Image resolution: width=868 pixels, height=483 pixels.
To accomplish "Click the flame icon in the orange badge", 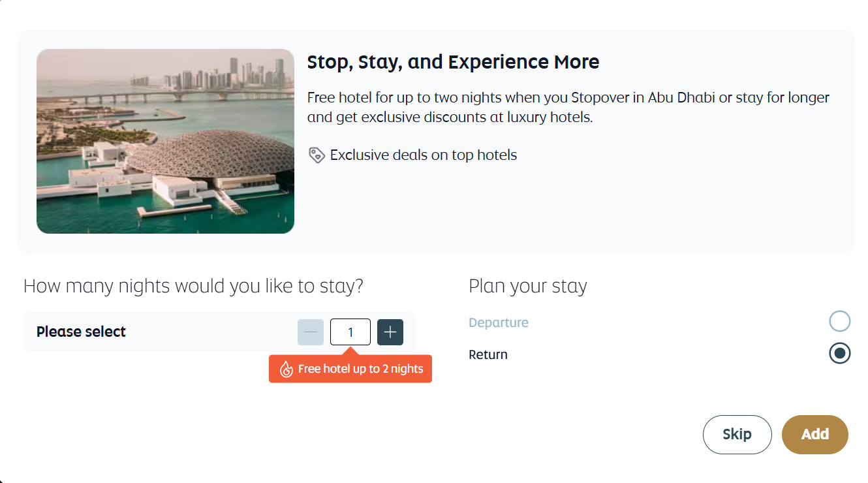I will coord(286,369).
